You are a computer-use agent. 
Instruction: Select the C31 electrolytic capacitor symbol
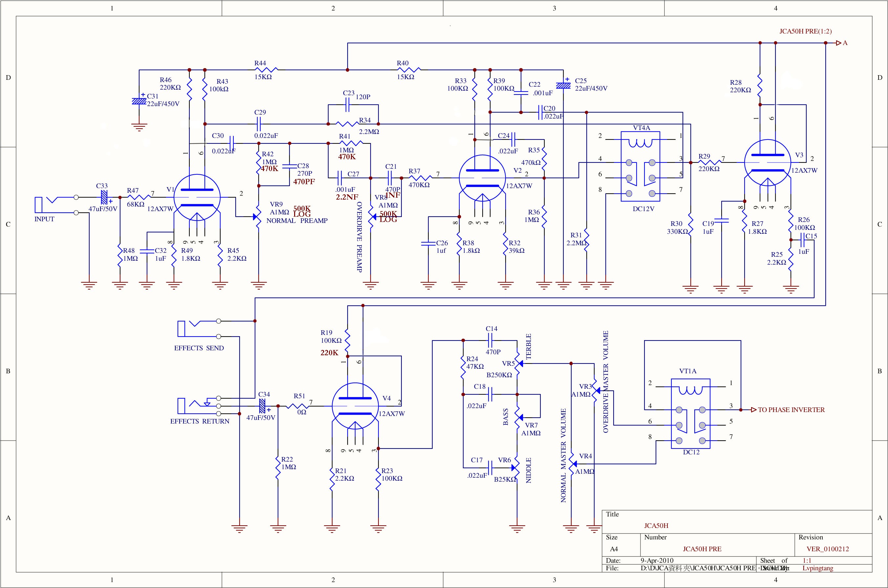click(139, 101)
